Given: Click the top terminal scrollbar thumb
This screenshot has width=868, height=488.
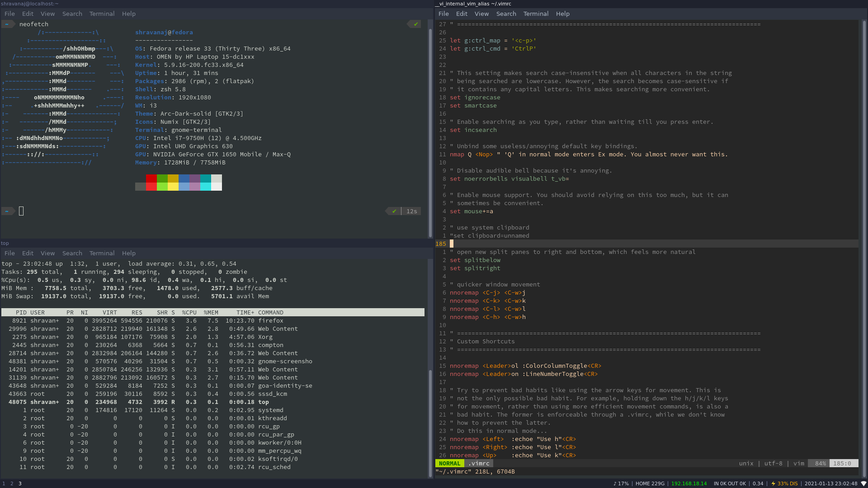Looking at the screenshot, I should point(430,422).
